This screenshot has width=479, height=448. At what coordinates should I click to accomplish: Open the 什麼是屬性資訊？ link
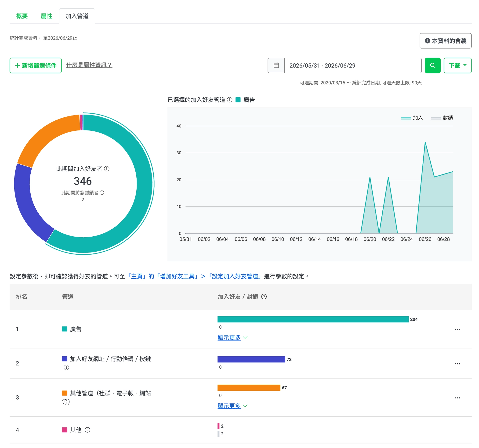coord(89,65)
